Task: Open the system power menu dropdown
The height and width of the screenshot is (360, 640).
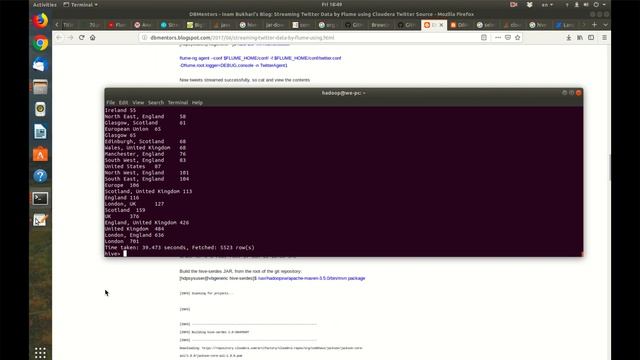Action: pyautogui.click(x=600, y=4)
